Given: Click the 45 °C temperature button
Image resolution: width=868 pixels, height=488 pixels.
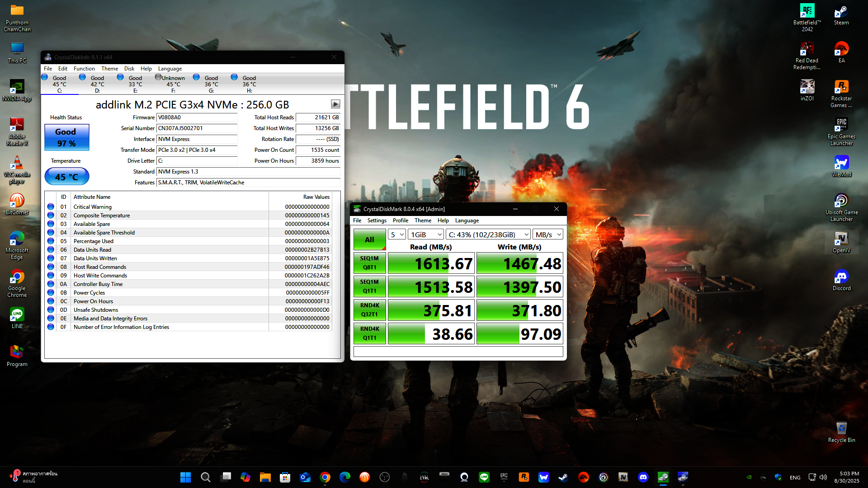Looking at the screenshot, I should pos(66,177).
